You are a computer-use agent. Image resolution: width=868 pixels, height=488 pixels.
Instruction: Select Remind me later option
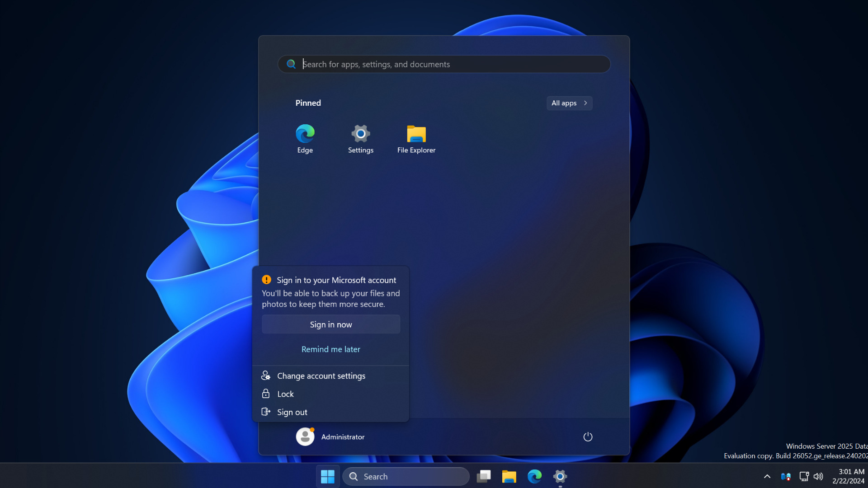pos(331,348)
